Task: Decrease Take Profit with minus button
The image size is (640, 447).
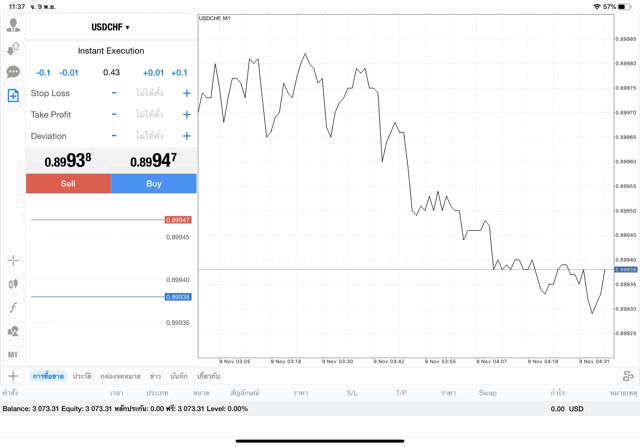Action: click(x=114, y=114)
